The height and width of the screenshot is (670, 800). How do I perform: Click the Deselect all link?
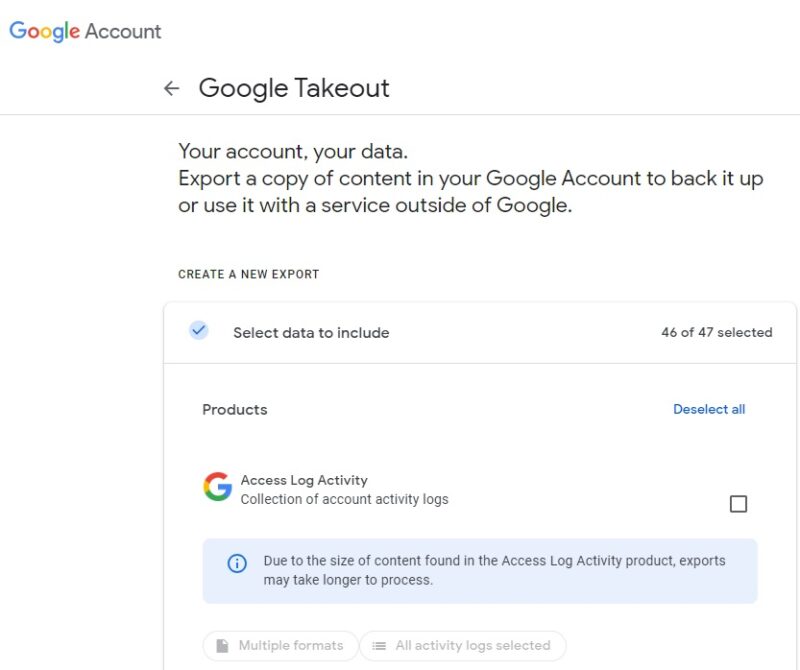pyautogui.click(x=710, y=409)
